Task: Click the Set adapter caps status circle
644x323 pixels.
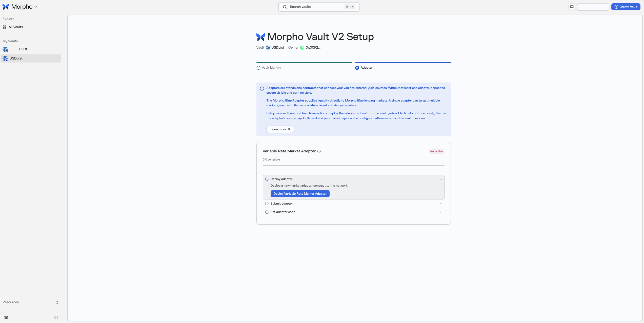Action: click(267, 212)
